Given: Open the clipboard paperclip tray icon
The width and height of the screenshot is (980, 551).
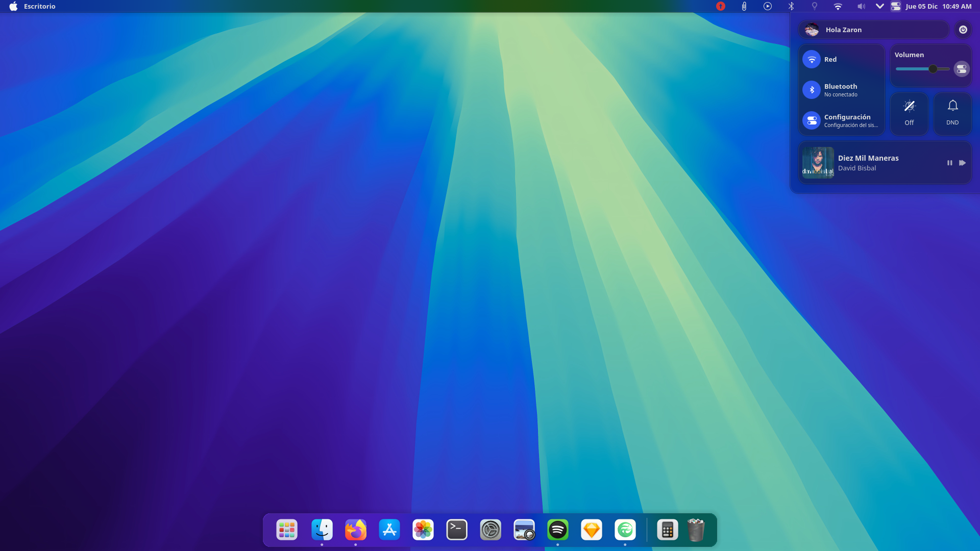Looking at the screenshot, I should [x=744, y=6].
